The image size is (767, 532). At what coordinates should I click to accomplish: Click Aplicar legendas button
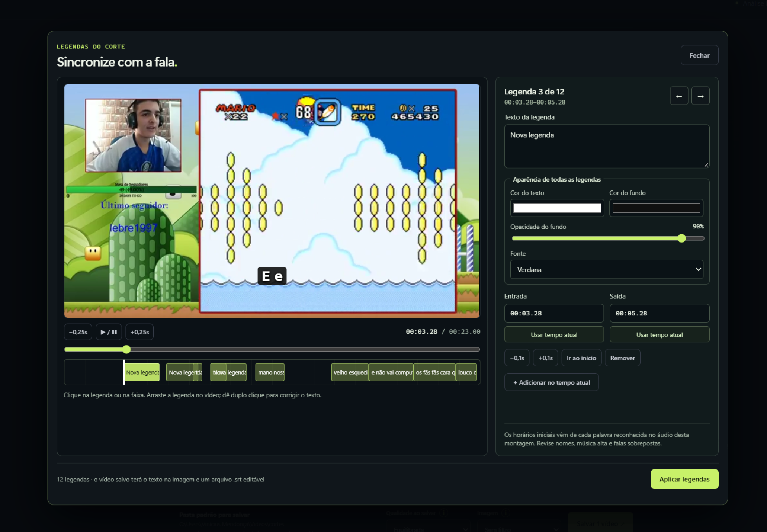[x=684, y=479]
